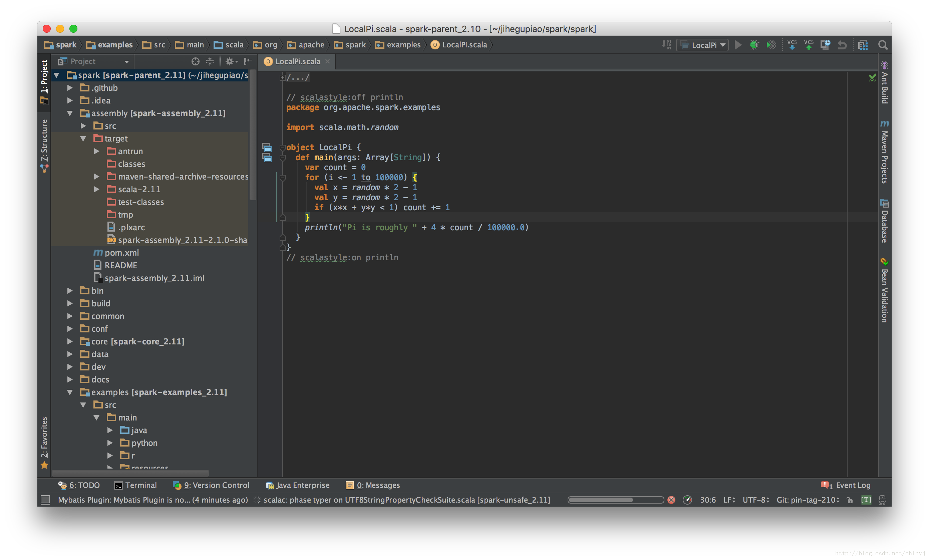This screenshot has height=560, width=929.
Task: Collapse the examples [spark-examples_2.11] module
Action: click(x=70, y=392)
